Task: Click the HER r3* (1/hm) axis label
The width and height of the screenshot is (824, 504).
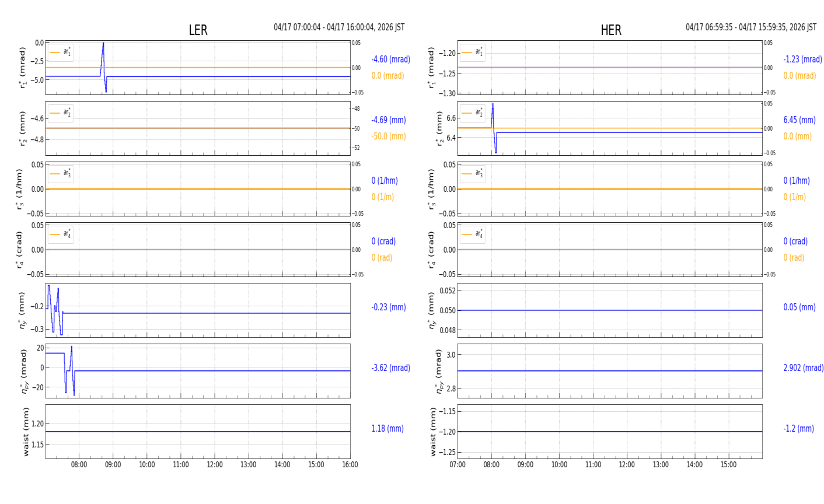Action: click(431, 189)
